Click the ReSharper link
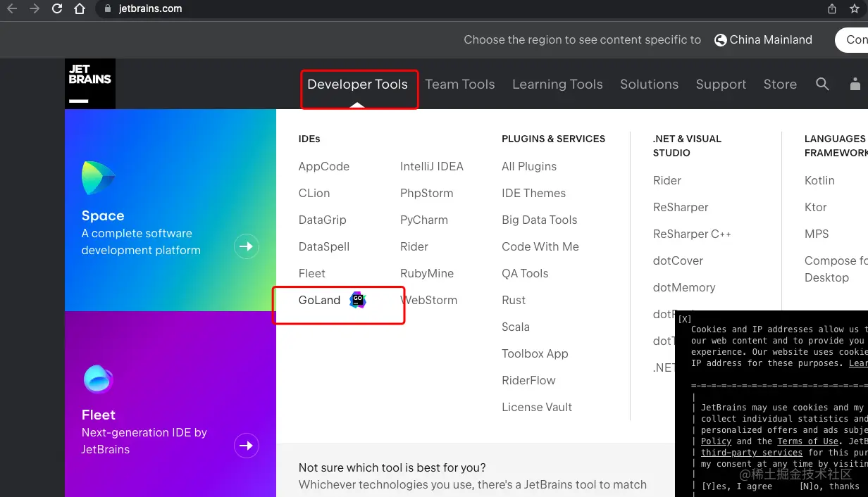Screen dimensions: 868x497 point(681,208)
